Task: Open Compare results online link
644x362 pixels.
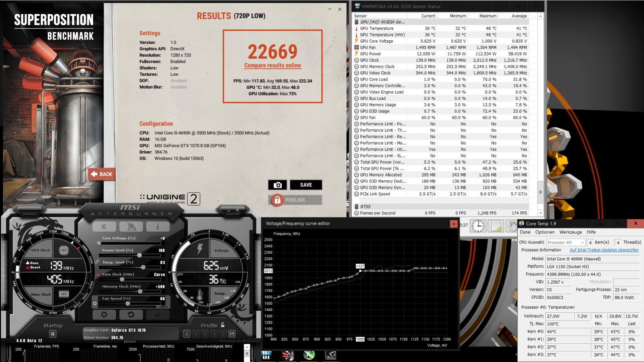Action: coord(273,65)
